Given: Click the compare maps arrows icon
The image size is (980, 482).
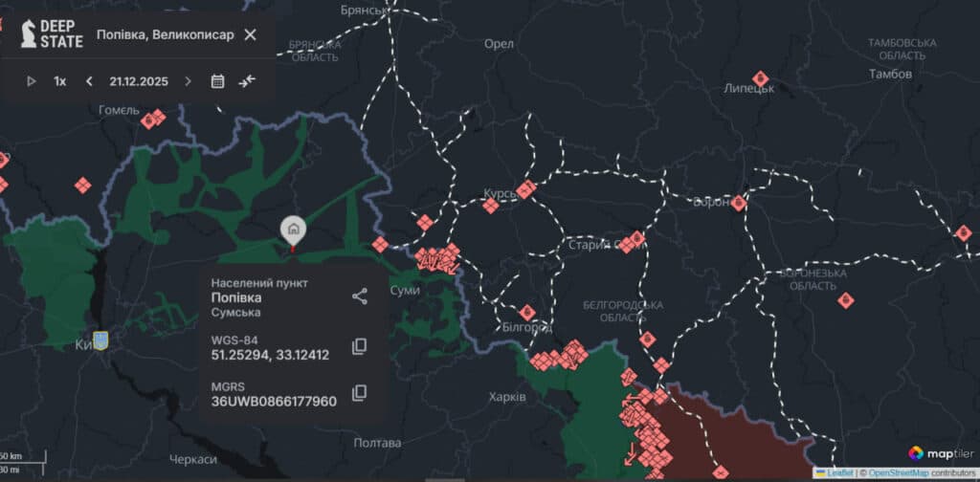Looking at the screenshot, I should pos(248,81).
